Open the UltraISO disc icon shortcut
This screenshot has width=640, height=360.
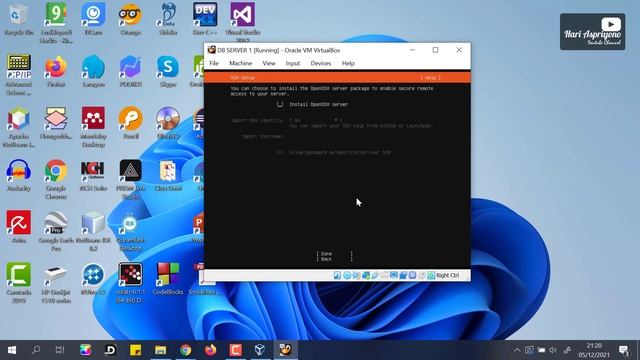point(168,124)
